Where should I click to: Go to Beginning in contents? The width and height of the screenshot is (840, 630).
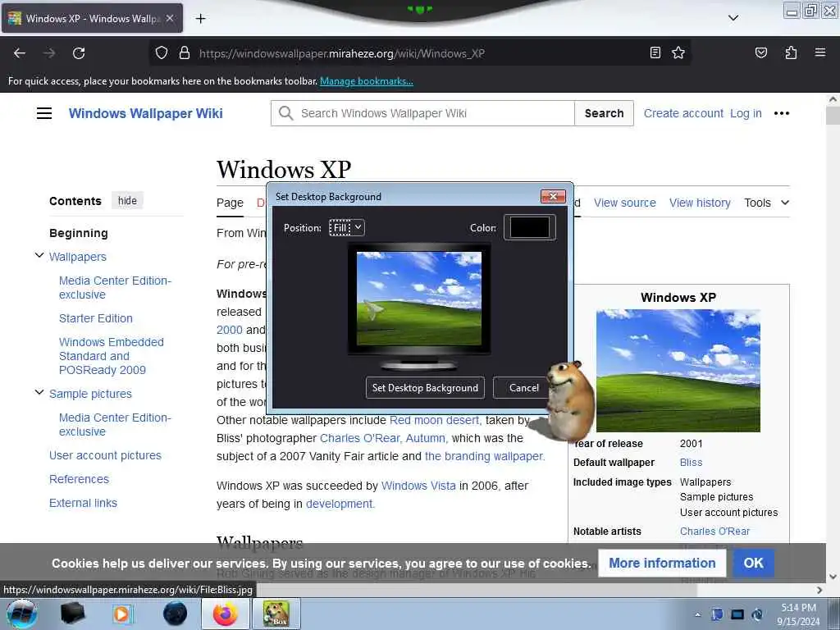pyautogui.click(x=78, y=233)
